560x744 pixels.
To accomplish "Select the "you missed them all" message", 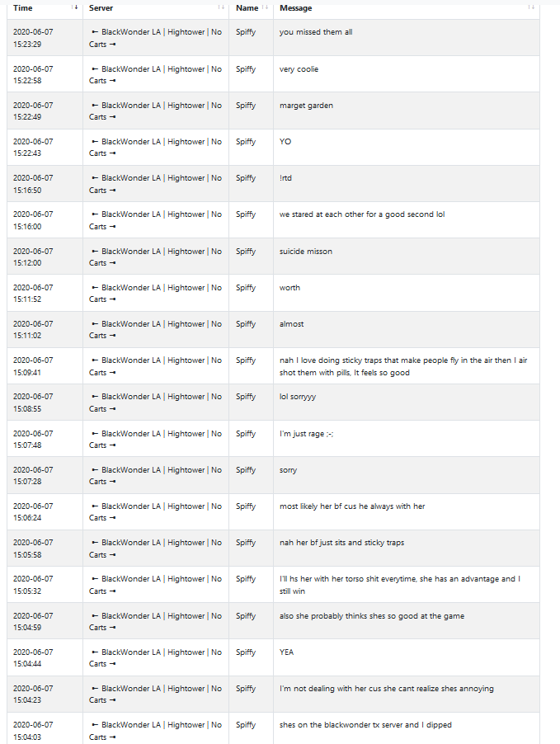I will click(x=316, y=32).
